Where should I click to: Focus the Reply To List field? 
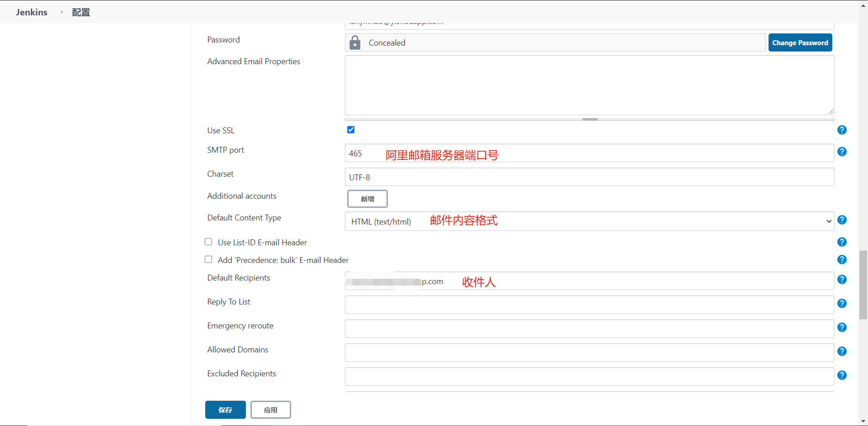click(590, 305)
